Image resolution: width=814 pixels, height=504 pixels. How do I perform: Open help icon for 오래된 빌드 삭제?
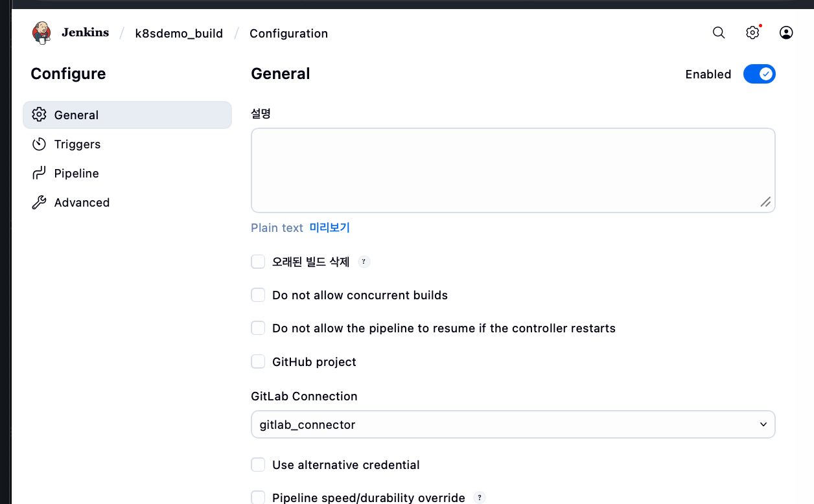(x=364, y=262)
